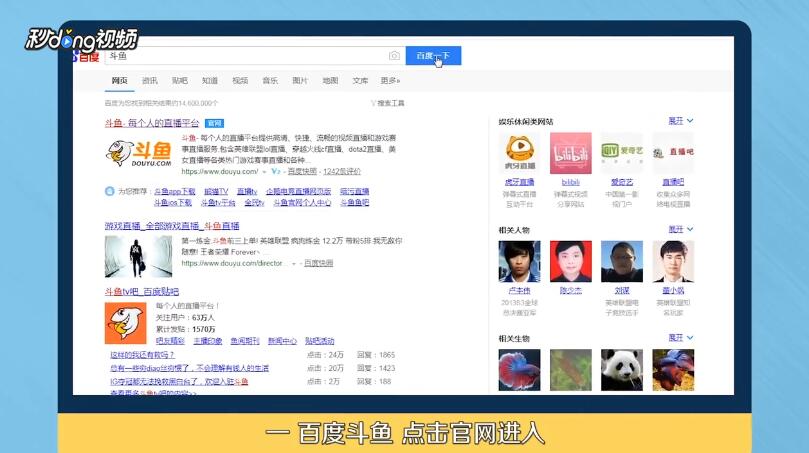The width and height of the screenshot is (809, 453).
Task: Expand the 相关人物 section
Action: pyautogui.click(x=681, y=229)
